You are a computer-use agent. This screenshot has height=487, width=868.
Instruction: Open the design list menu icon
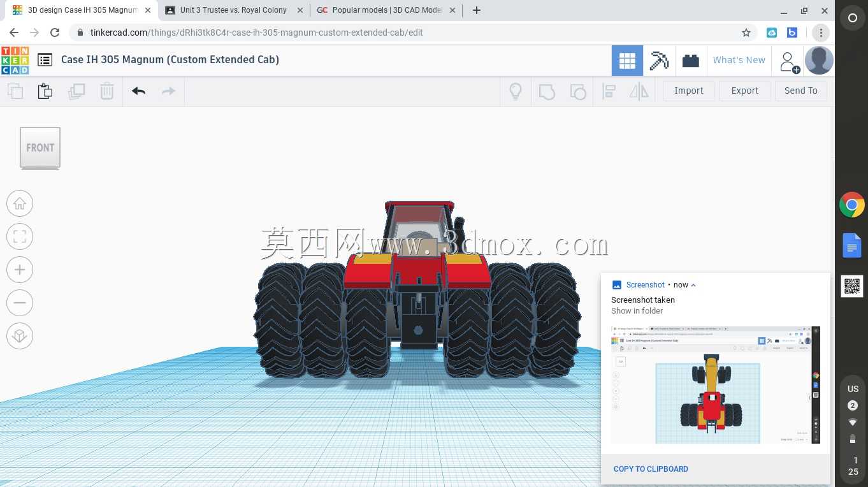pyautogui.click(x=45, y=60)
